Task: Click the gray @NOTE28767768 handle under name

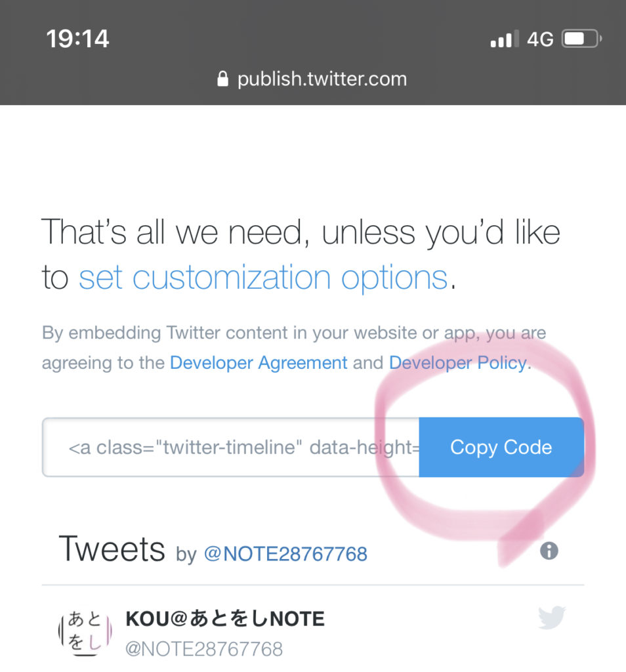Action: click(204, 650)
